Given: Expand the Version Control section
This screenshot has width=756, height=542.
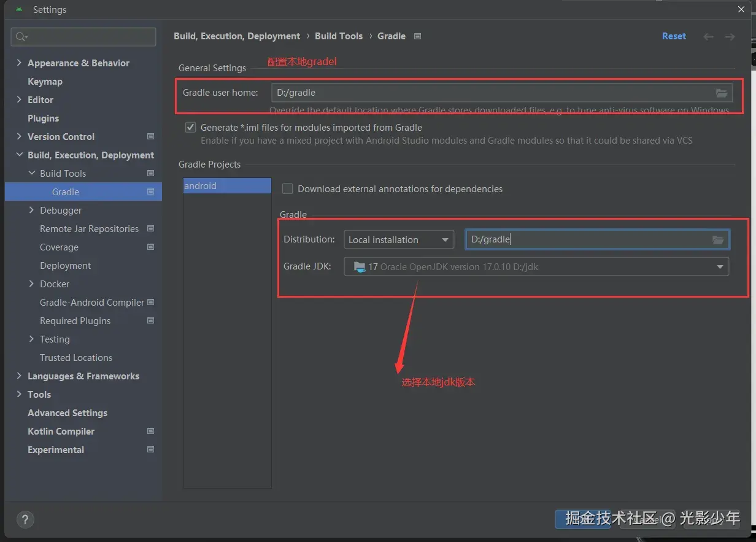Looking at the screenshot, I should pos(20,136).
